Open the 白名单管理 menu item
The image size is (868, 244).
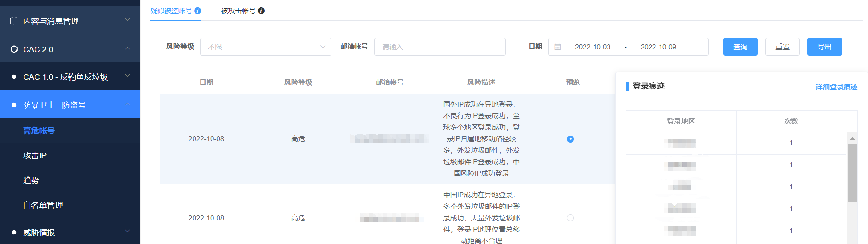pos(43,205)
